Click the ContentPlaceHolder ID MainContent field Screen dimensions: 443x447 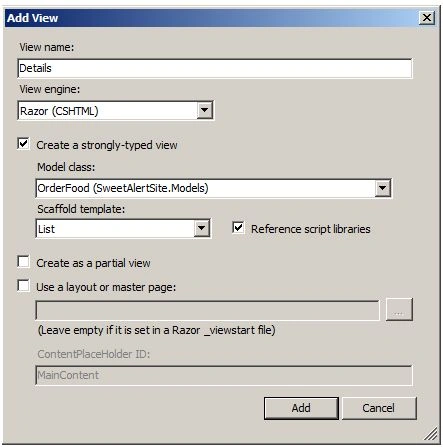[224, 375]
